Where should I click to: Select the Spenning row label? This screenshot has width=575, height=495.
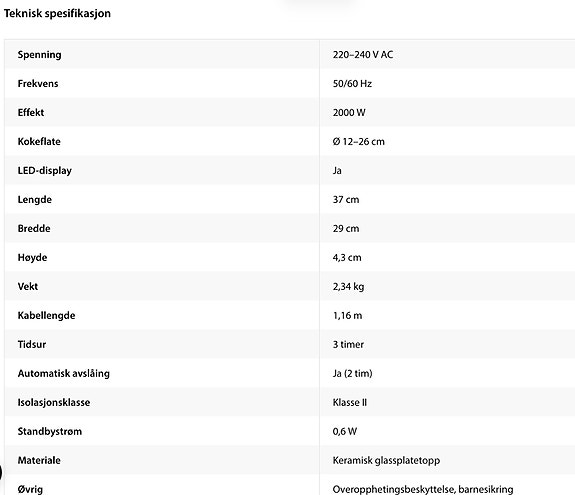coord(40,55)
